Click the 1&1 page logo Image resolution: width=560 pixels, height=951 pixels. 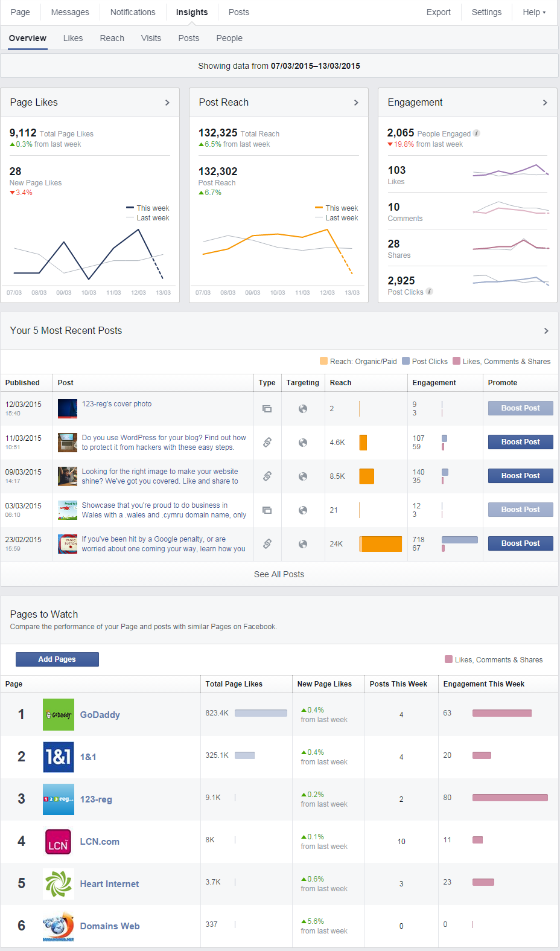tap(59, 757)
